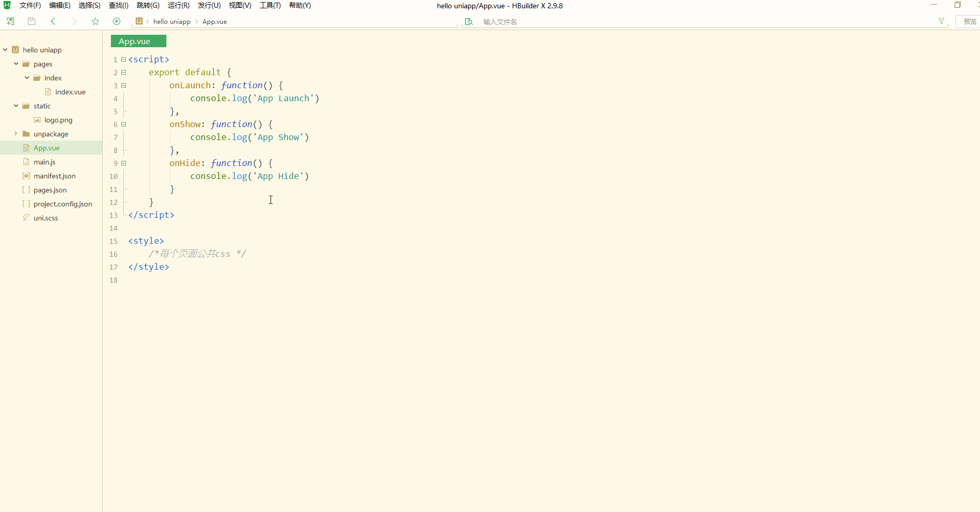Fold the onHide function at line 9
The image size is (980, 512).
click(124, 163)
